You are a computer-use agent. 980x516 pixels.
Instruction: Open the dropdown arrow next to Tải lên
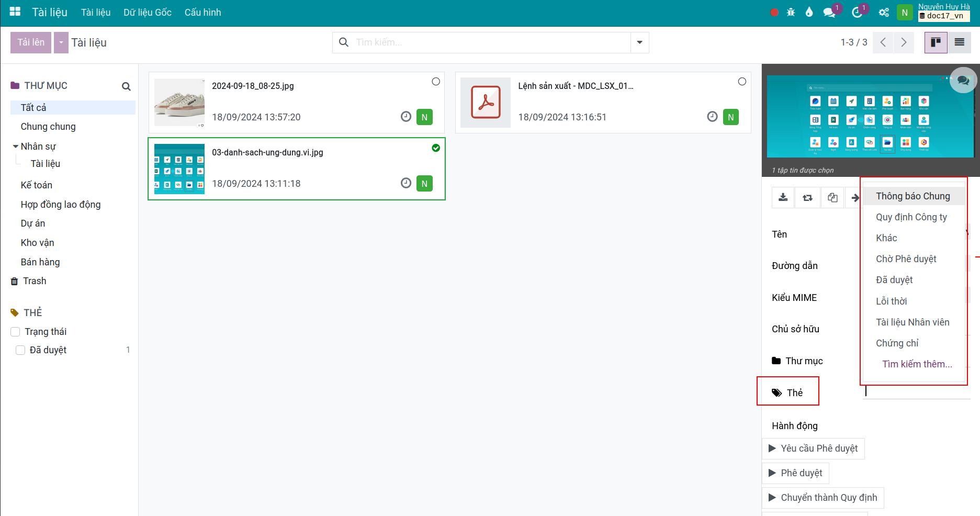[61, 42]
